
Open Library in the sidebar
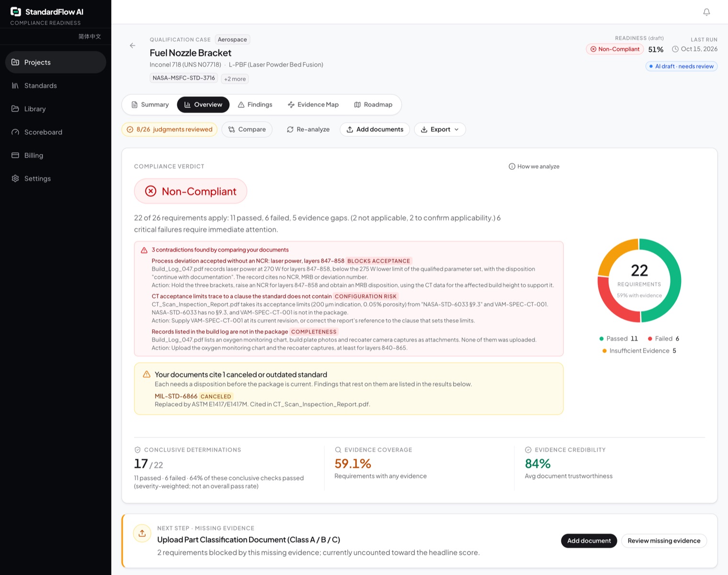coord(56,109)
